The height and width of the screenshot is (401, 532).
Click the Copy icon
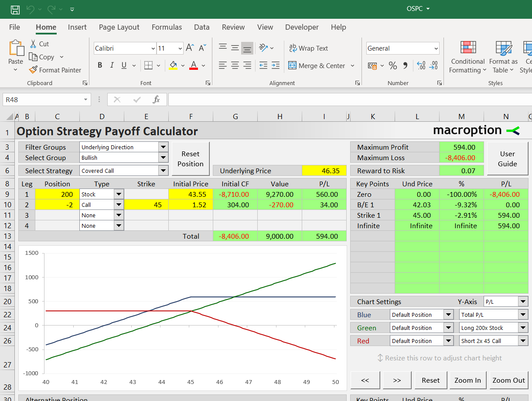click(x=33, y=57)
